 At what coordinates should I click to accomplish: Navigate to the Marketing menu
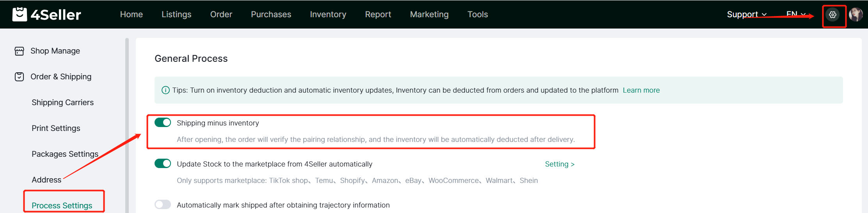(x=429, y=14)
